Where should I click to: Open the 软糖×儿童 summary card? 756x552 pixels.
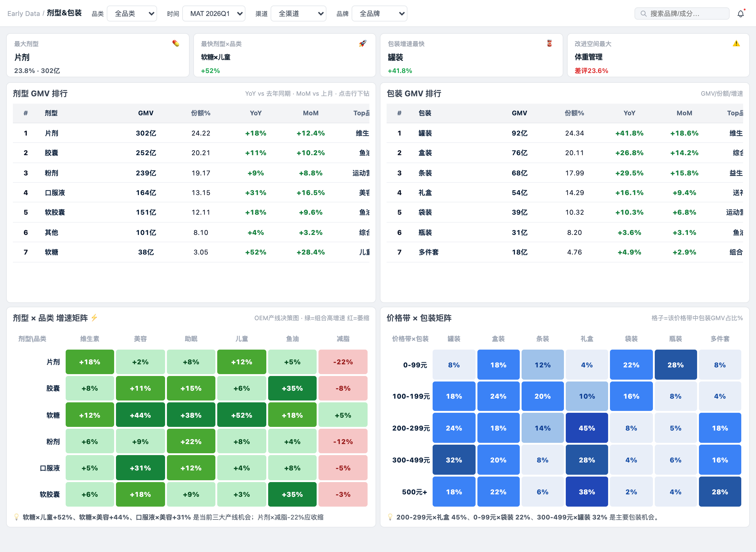pyautogui.click(x=285, y=55)
